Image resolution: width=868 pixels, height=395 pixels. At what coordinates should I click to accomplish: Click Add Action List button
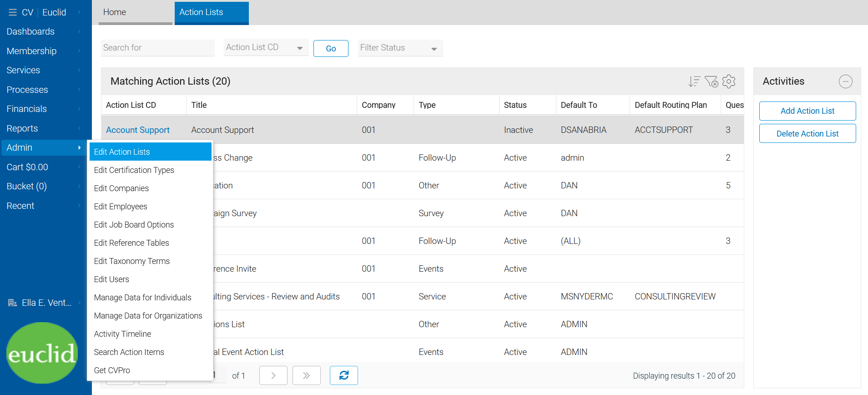(807, 111)
